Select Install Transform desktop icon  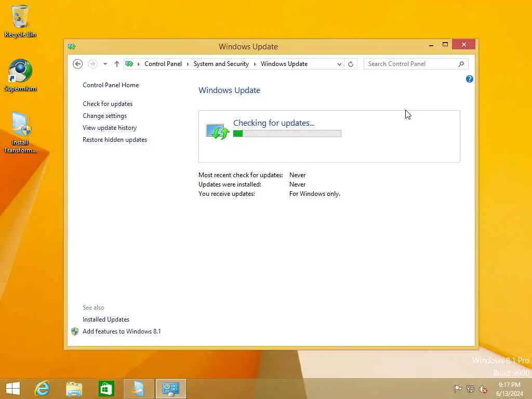20,133
